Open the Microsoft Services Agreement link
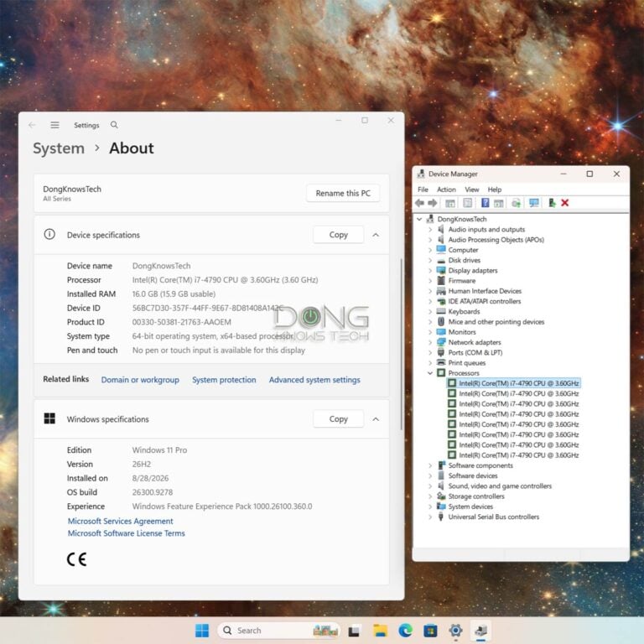The height and width of the screenshot is (644, 644). pyautogui.click(x=121, y=521)
